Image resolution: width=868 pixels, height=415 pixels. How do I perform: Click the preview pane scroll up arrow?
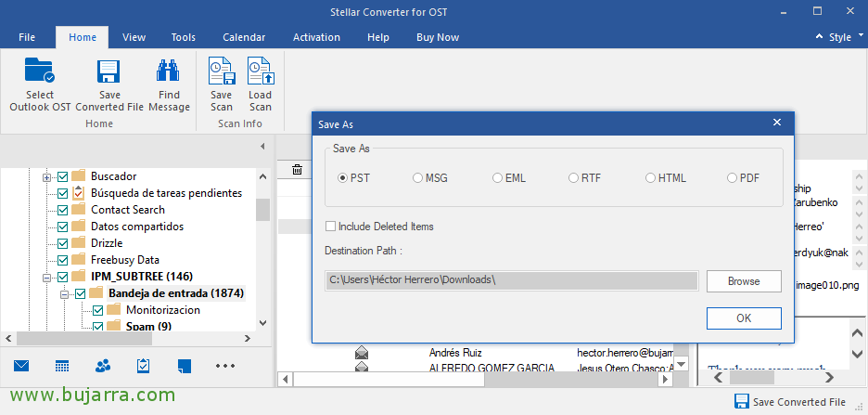856,333
